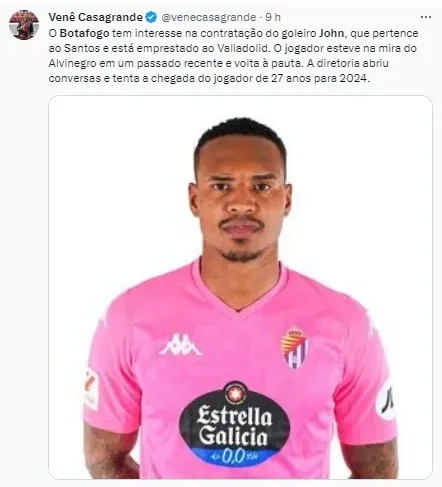
Task: Click the LaLiga patch on the left sleeve
Action: (x=91, y=389)
